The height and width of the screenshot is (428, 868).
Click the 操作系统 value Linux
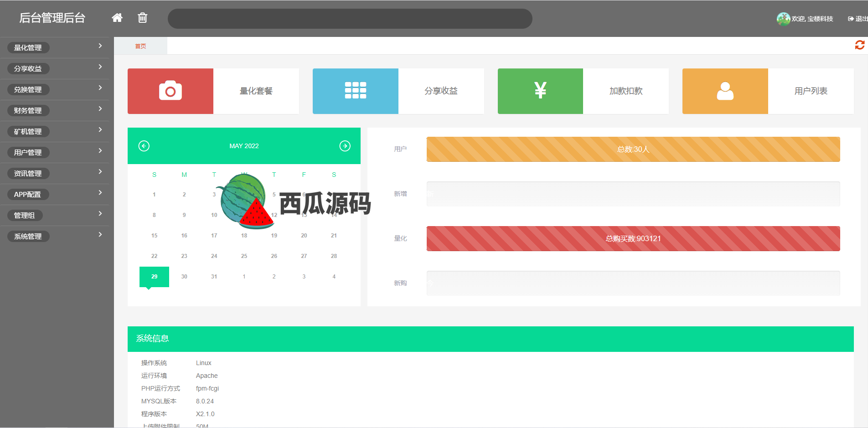204,363
